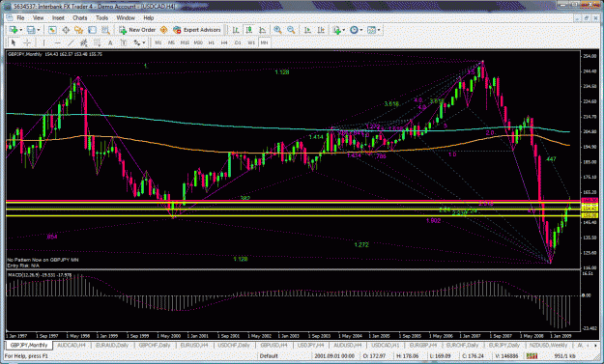The width and height of the screenshot is (604, 364).
Task: Open the Insert menu
Action: (58, 17)
